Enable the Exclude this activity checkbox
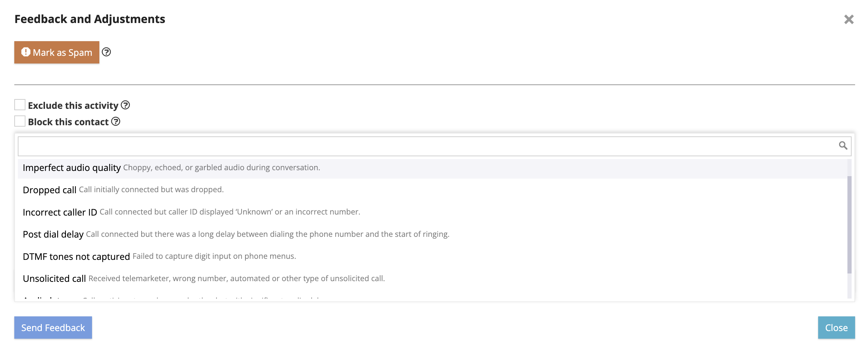The width and height of the screenshot is (868, 353). [x=20, y=105]
